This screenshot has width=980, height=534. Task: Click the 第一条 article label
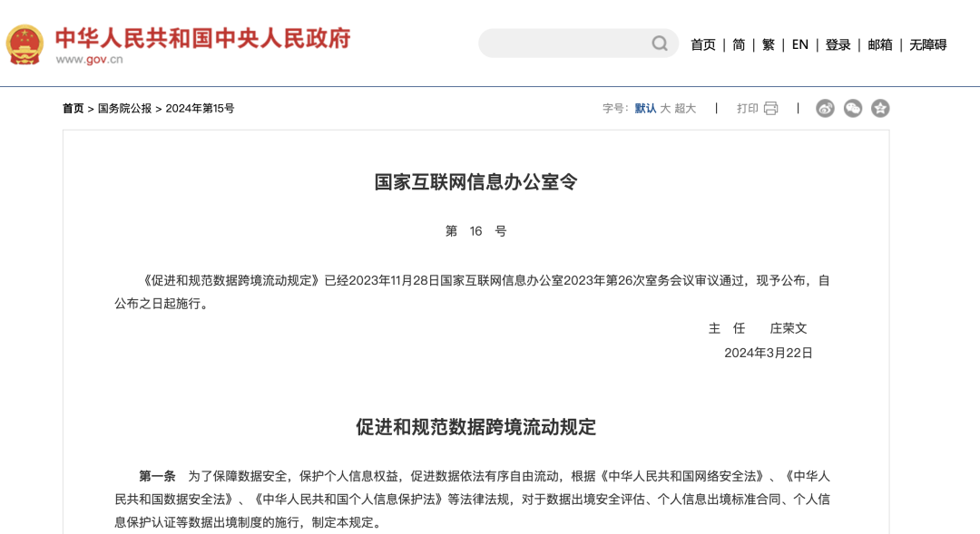tap(157, 477)
